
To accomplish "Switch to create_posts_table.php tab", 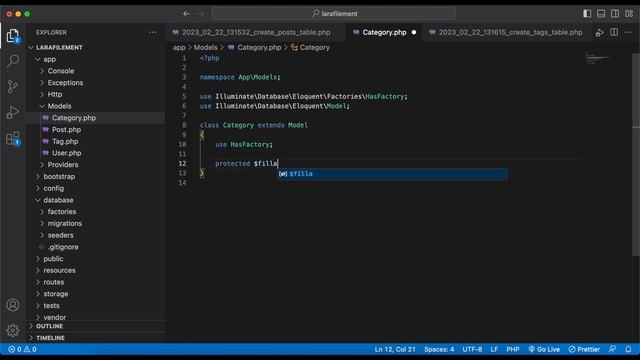I will point(256,32).
